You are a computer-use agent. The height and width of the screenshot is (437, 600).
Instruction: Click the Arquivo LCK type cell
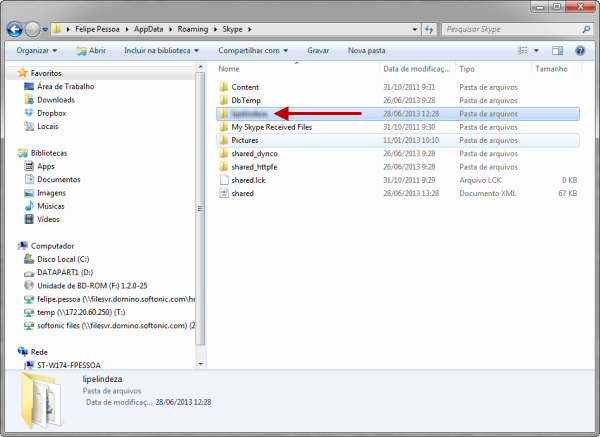pos(481,180)
